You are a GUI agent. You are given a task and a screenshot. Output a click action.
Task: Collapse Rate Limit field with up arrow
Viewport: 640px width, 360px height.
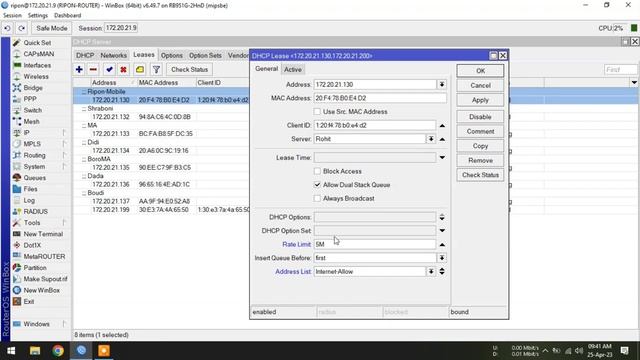point(442,244)
